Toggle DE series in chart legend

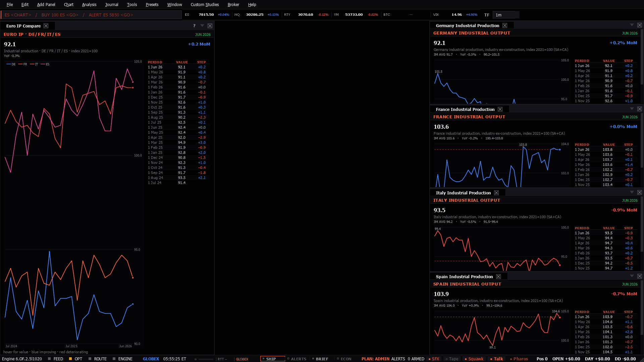point(11,64)
